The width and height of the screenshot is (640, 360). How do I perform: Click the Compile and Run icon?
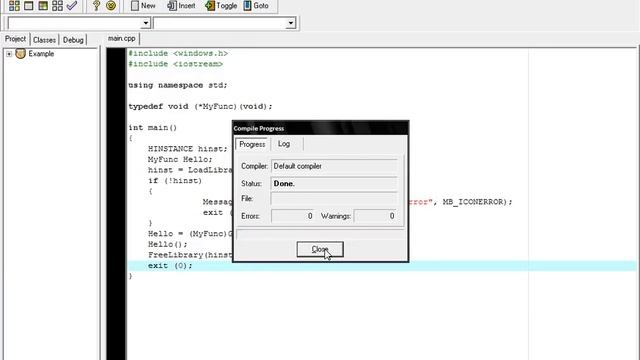[x=43, y=6]
